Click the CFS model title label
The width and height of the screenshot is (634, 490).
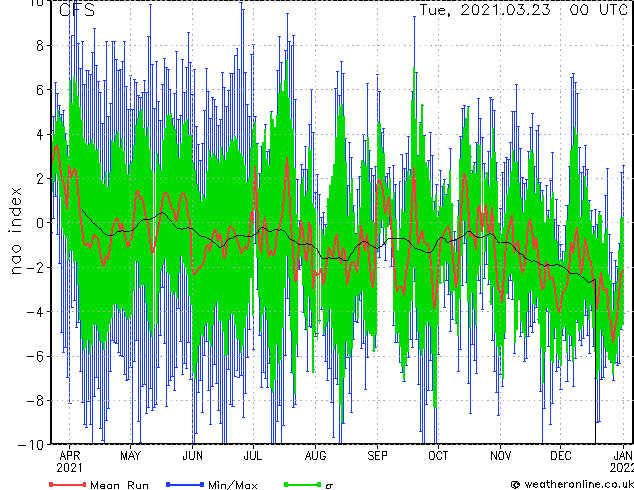pyautogui.click(x=77, y=10)
